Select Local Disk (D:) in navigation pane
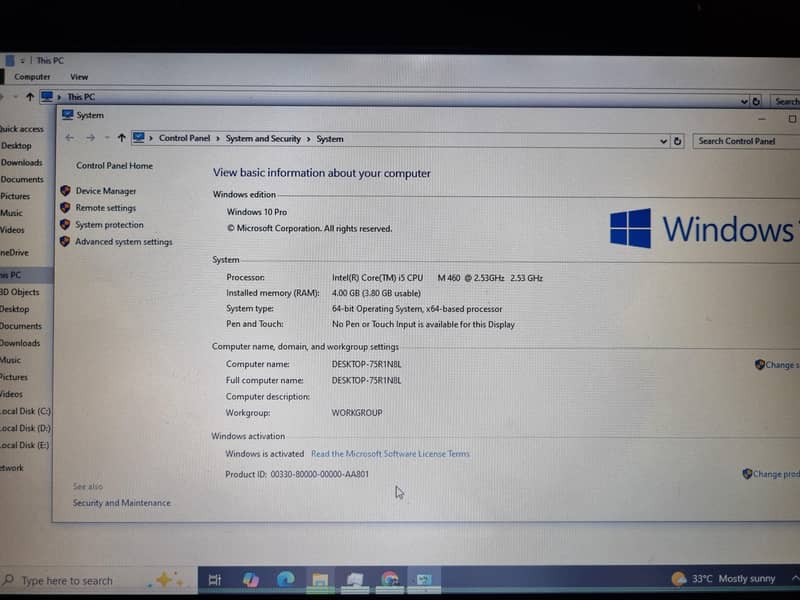The height and width of the screenshot is (600, 800). click(25, 428)
